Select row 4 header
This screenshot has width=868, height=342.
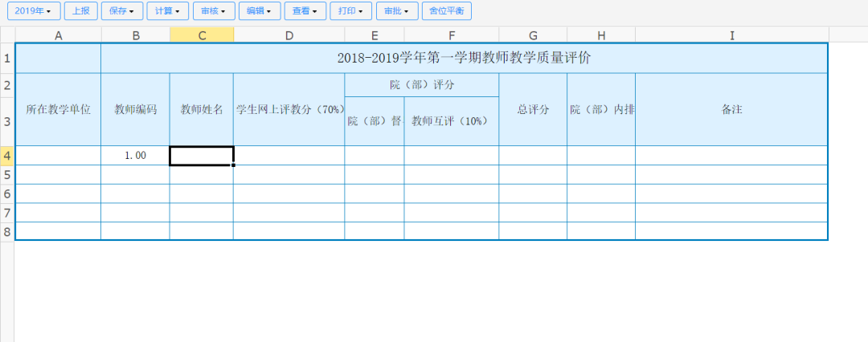click(x=7, y=156)
